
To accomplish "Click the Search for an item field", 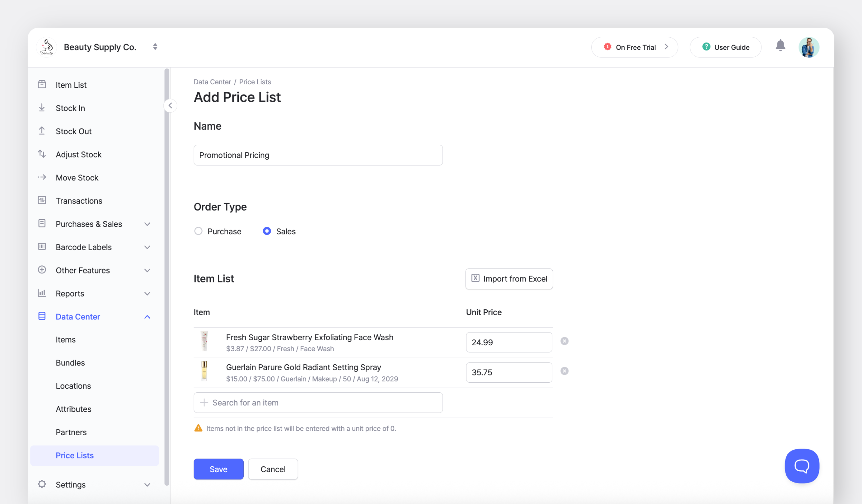I will (x=318, y=402).
